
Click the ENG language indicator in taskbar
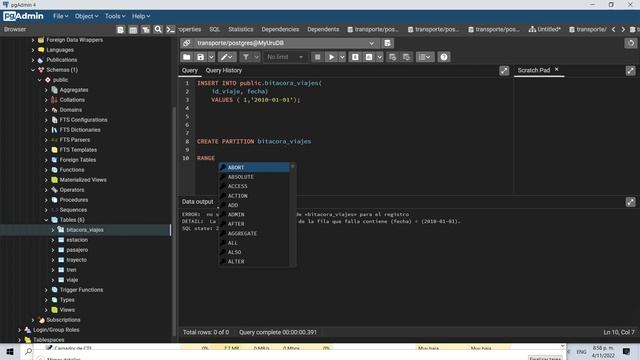(x=581, y=351)
